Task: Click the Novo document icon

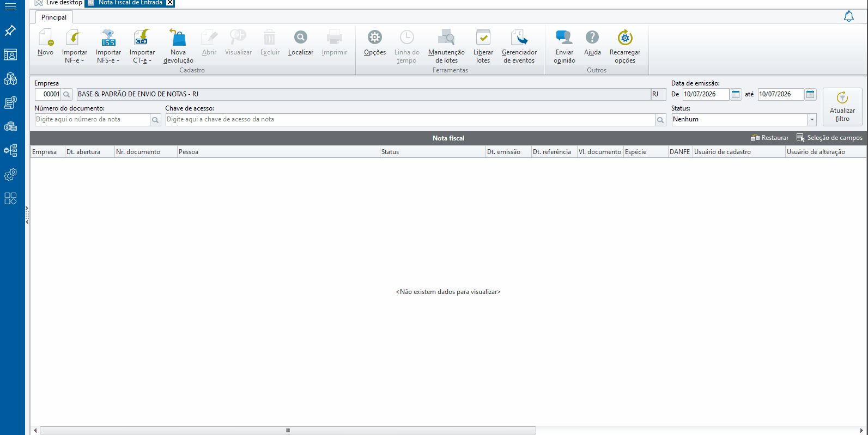Action: pyautogui.click(x=46, y=38)
